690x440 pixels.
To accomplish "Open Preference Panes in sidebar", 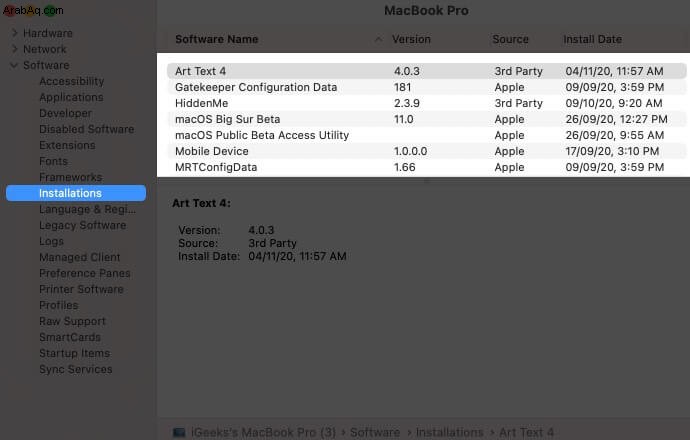I will pos(85,273).
